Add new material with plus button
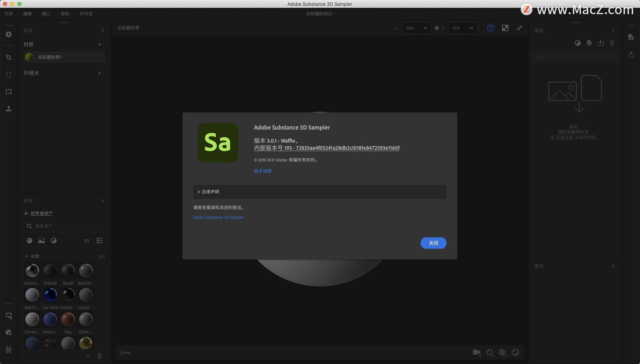Screen dimensions: 640x364 tap(99, 44)
